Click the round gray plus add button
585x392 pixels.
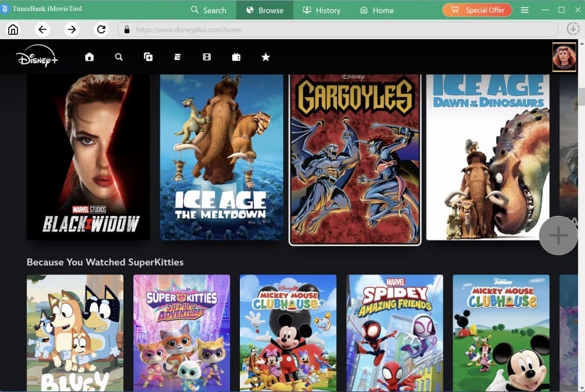click(x=558, y=235)
